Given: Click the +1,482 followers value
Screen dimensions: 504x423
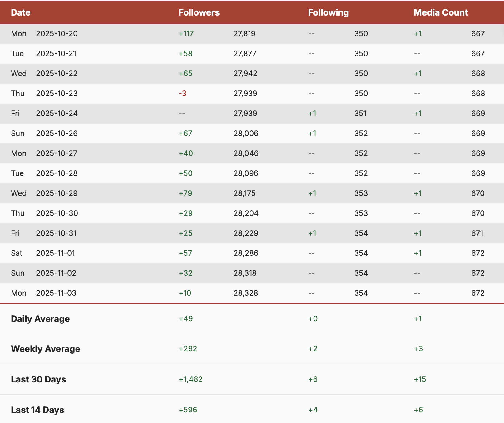Looking at the screenshot, I should [190, 379].
